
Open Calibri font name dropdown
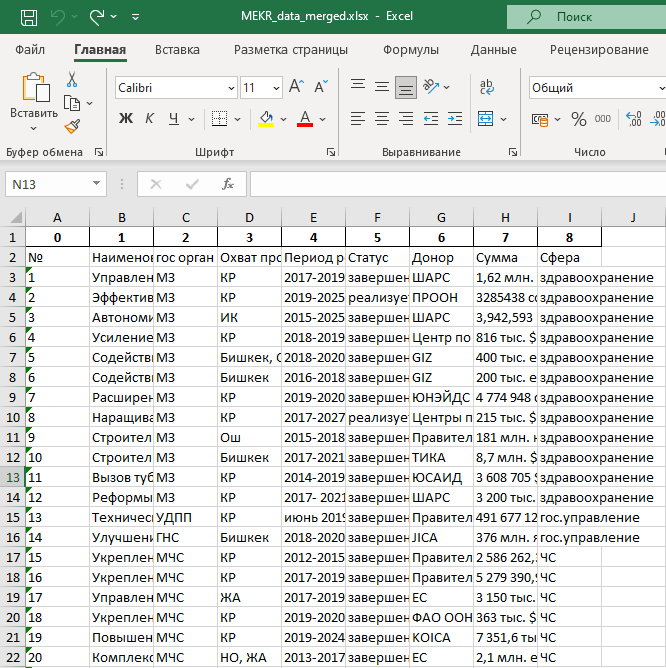coord(231,88)
